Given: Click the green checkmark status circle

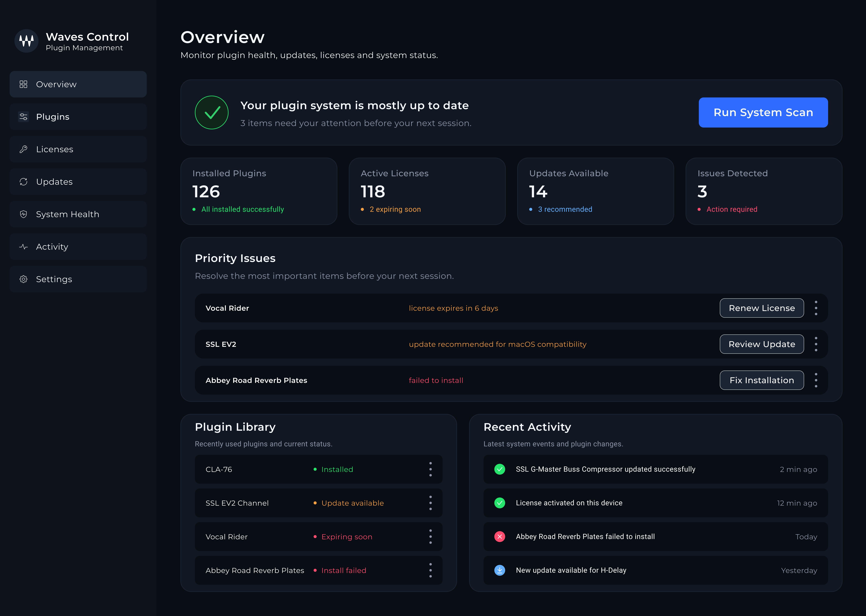Looking at the screenshot, I should pos(212,112).
